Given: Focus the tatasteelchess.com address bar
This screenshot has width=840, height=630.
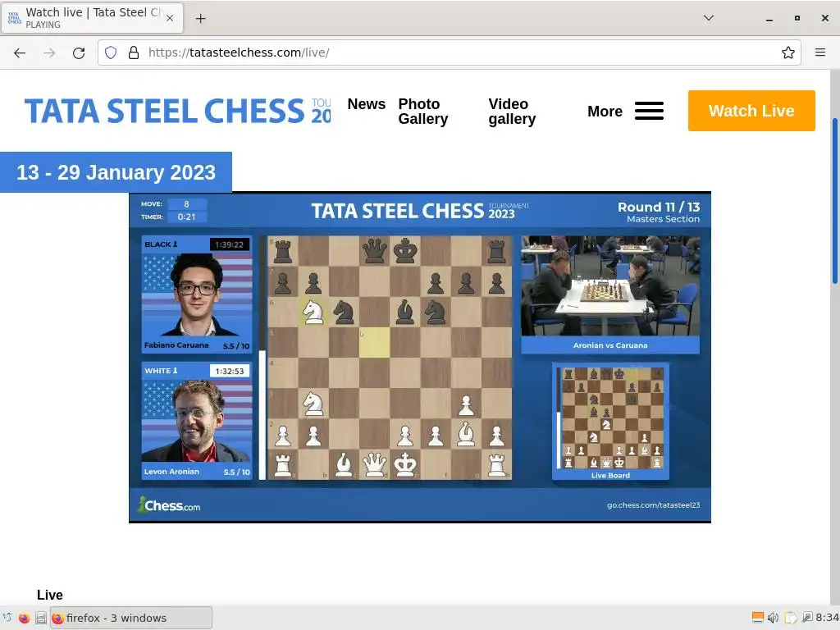Looking at the screenshot, I should pyautogui.click(x=449, y=52).
